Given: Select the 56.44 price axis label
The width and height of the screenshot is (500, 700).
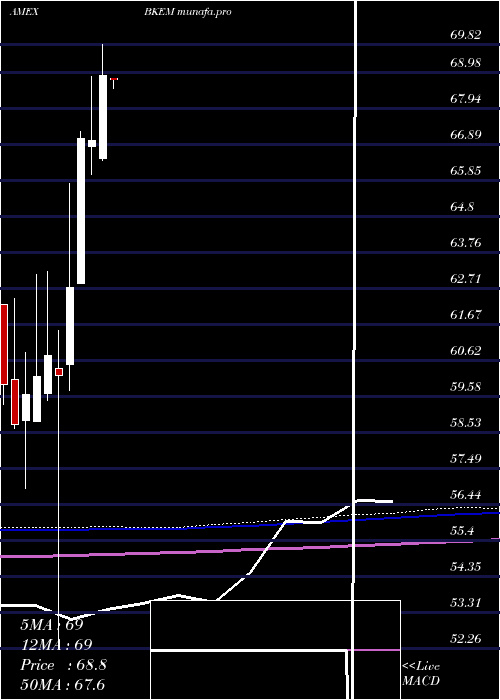Looking at the screenshot, I should coord(466,495).
